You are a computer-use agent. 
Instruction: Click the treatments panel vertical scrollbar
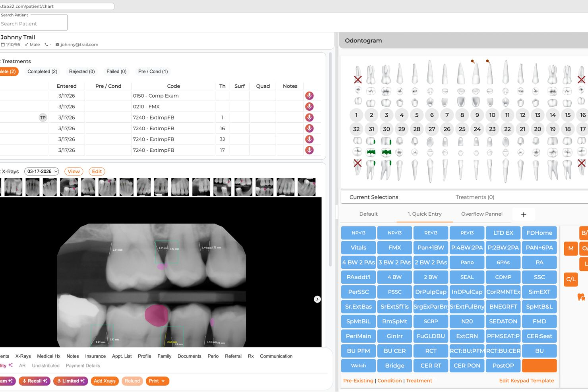tap(330, 159)
